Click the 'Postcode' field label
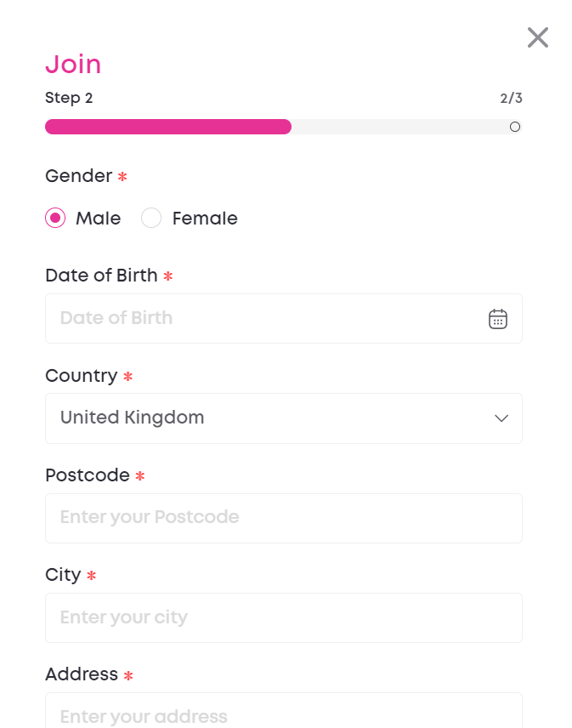The image size is (572, 728). [88, 475]
